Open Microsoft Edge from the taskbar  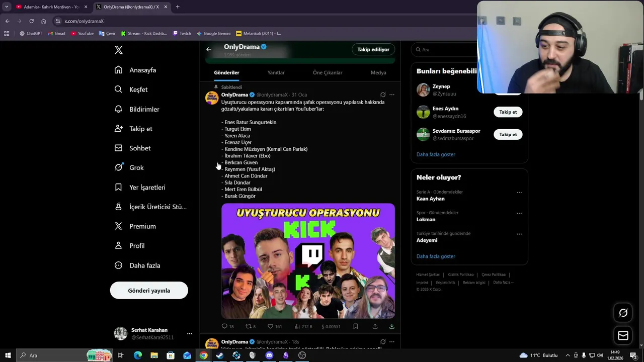coord(137,355)
